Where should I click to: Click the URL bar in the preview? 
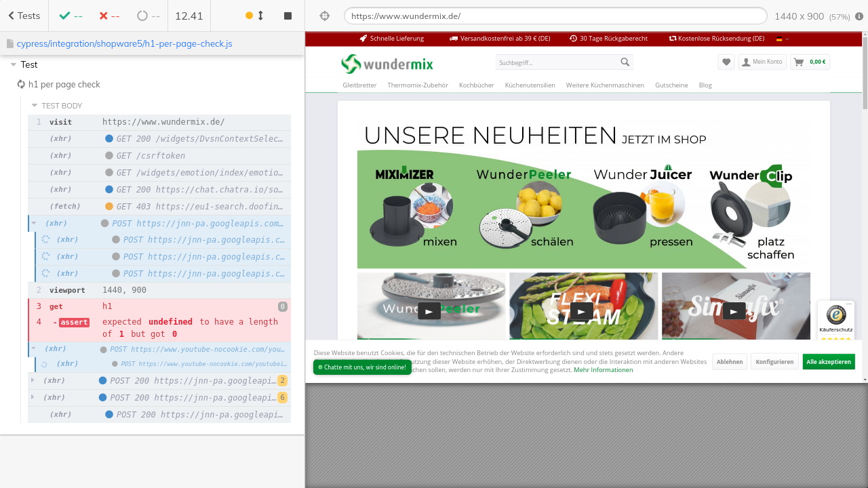click(555, 16)
